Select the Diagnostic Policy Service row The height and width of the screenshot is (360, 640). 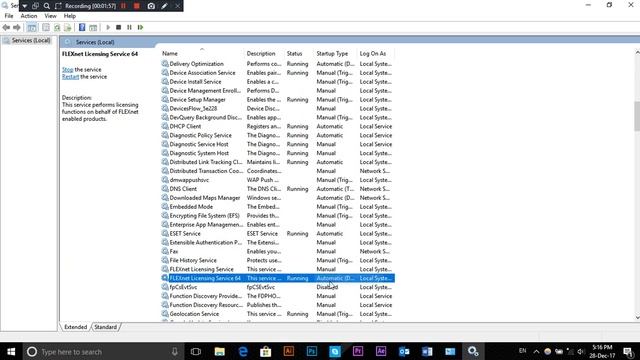(x=278, y=136)
